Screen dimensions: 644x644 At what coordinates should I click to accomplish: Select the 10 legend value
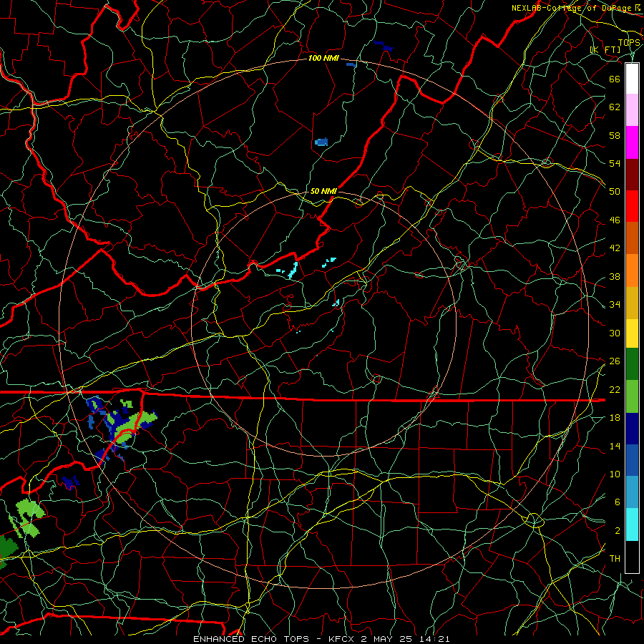pos(615,474)
